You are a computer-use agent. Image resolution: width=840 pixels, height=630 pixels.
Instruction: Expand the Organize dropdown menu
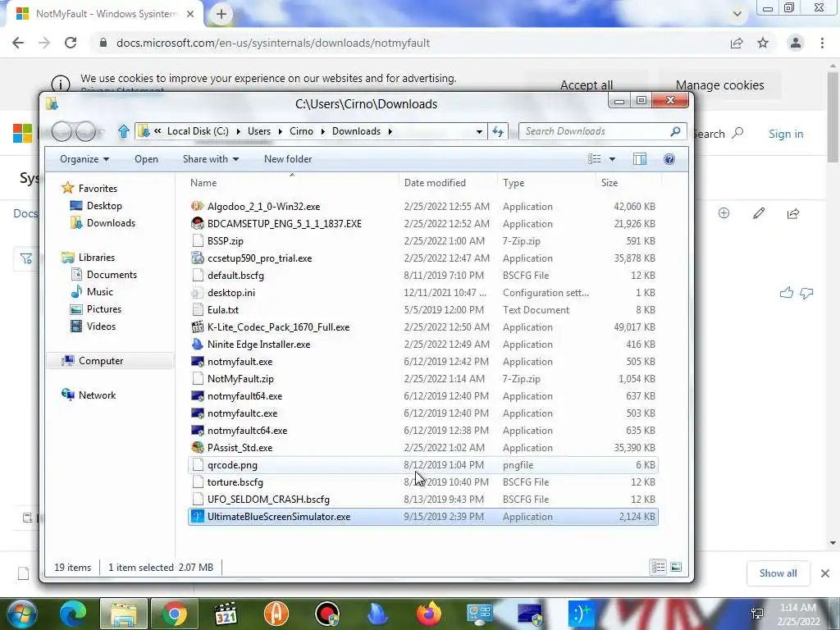pos(84,159)
